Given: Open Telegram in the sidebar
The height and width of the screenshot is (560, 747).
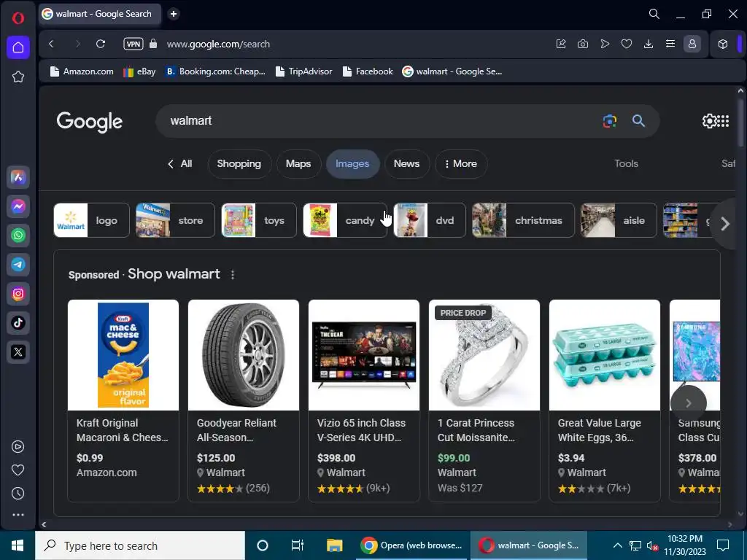Looking at the screenshot, I should [x=18, y=264].
